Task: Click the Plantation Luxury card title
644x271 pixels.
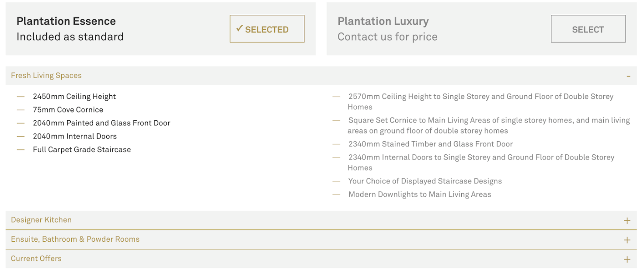Action: click(383, 21)
